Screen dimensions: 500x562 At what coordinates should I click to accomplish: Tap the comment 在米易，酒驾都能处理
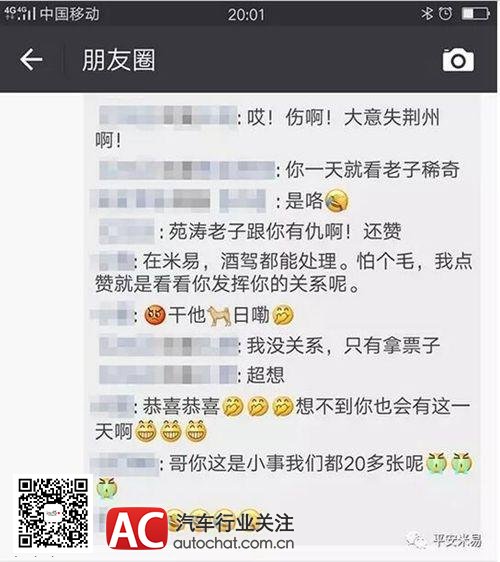point(284,273)
